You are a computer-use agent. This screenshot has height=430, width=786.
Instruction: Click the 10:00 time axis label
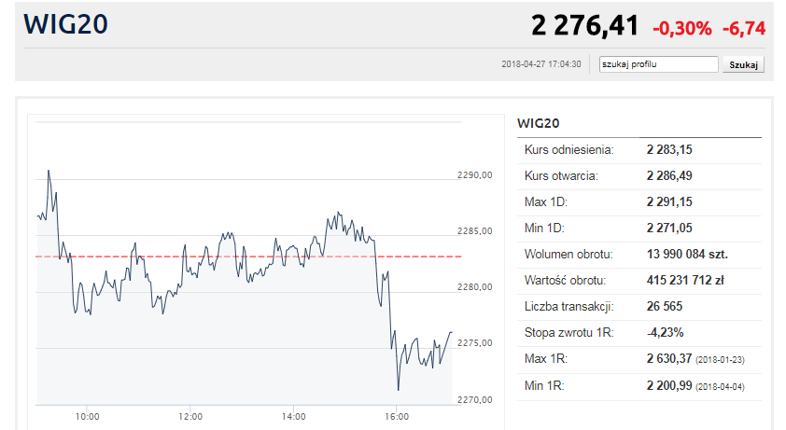[87, 416]
